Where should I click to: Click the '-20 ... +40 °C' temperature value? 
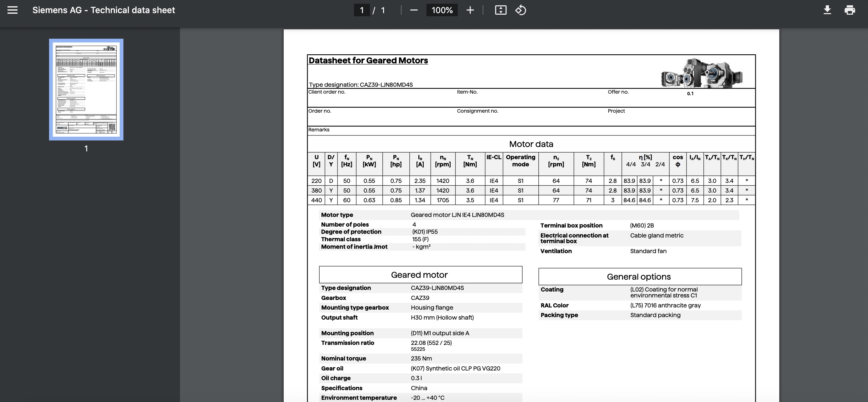(x=427, y=398)
